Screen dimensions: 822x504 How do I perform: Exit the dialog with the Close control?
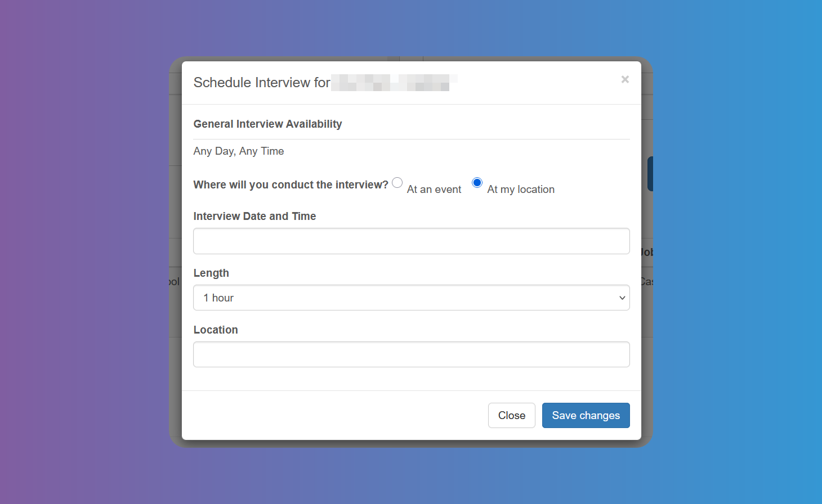(511, 415)
